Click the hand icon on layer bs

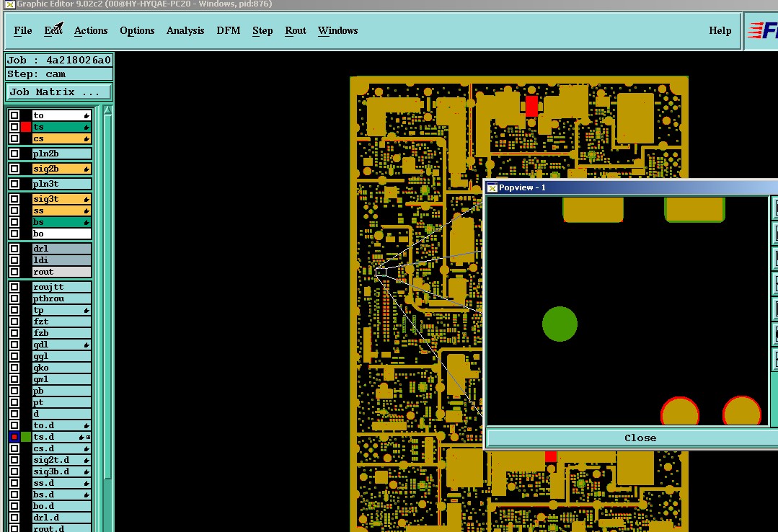click(x=87, y=222)
